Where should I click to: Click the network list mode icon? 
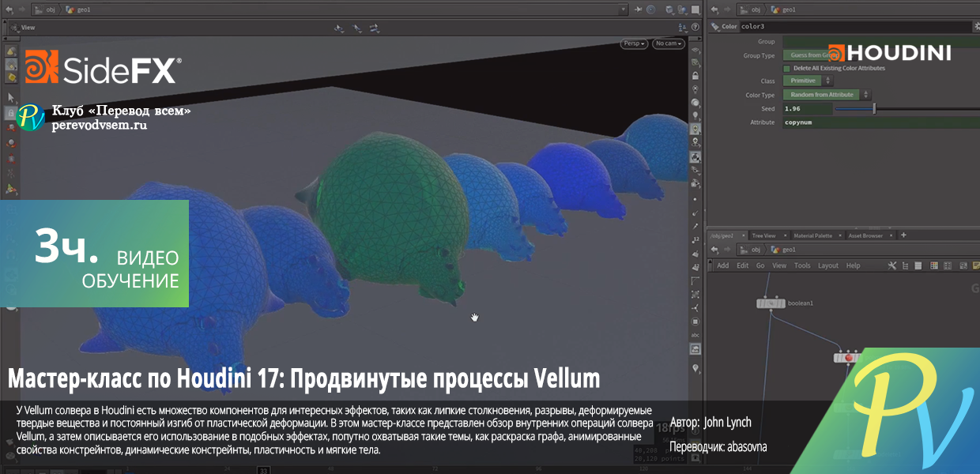coord(918,265)
